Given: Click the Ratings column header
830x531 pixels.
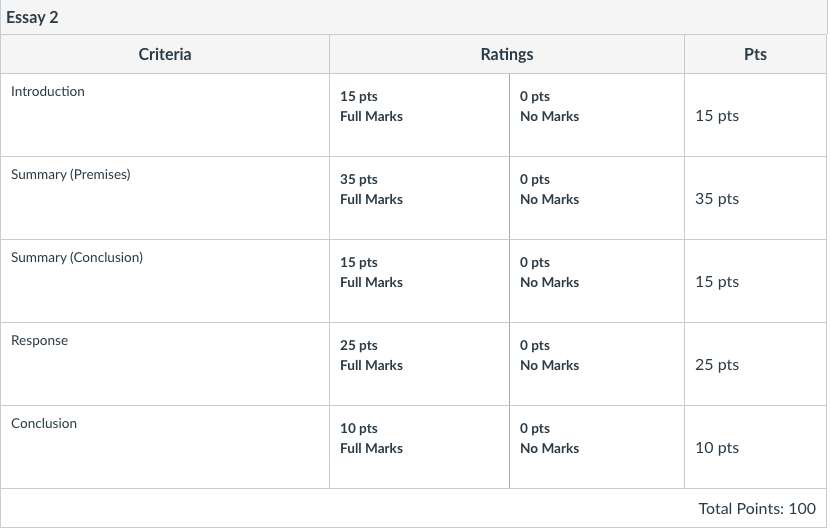Looking at the screenshot, I should click(507, 54).
